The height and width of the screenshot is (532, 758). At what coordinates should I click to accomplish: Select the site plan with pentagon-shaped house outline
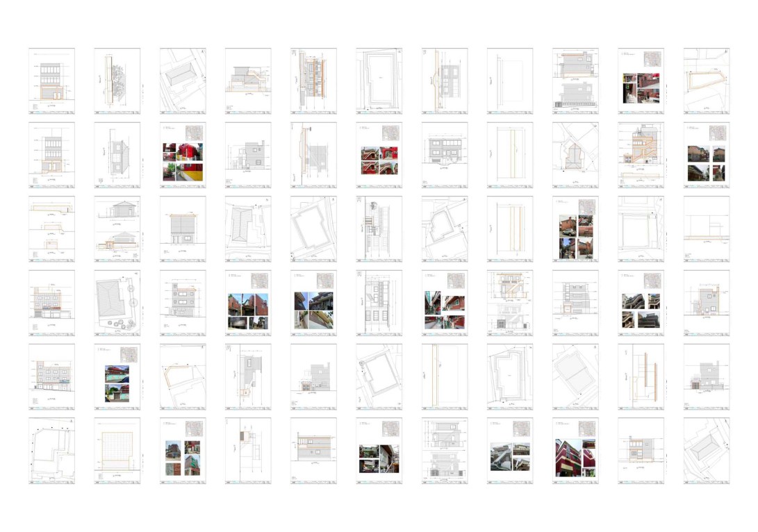pyautogui.click(x=575, y=156)
